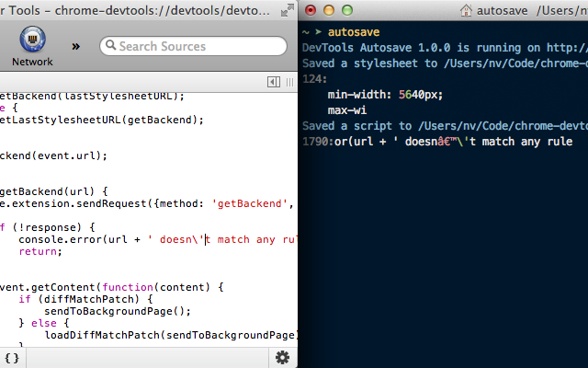This screenshot has width=588, height=368.
Task: Toggle the debugger sidebar pane button
Action: coord(274,82)
